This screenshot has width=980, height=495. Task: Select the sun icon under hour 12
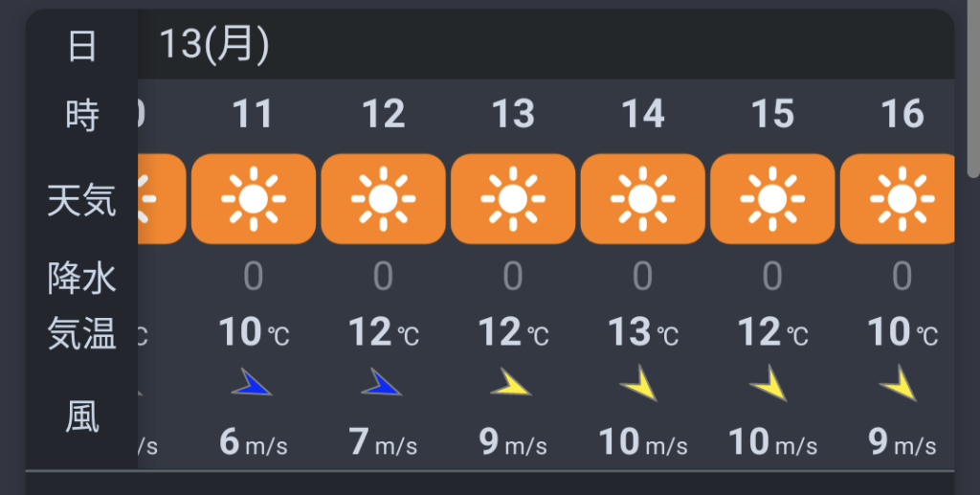click(383, 198)
